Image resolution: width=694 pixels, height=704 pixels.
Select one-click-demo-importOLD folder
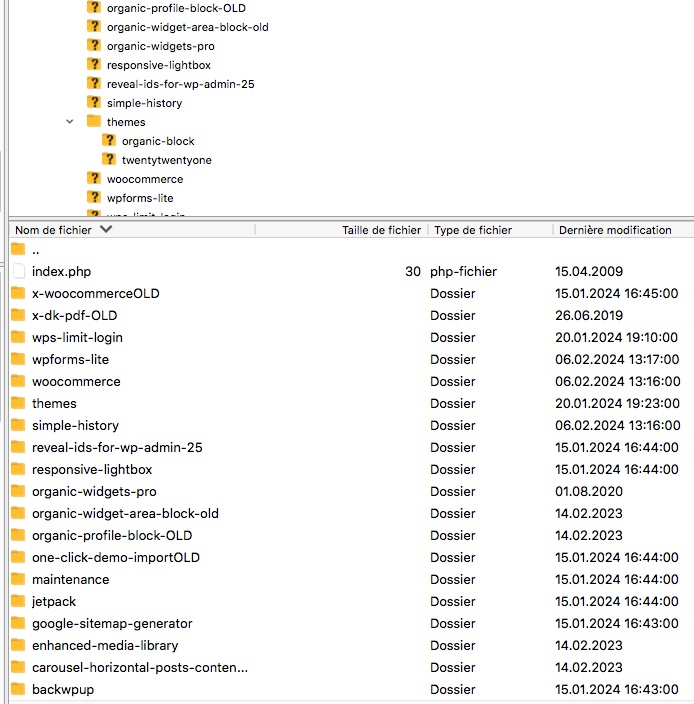pyautogui.click(x=116, y=557)
